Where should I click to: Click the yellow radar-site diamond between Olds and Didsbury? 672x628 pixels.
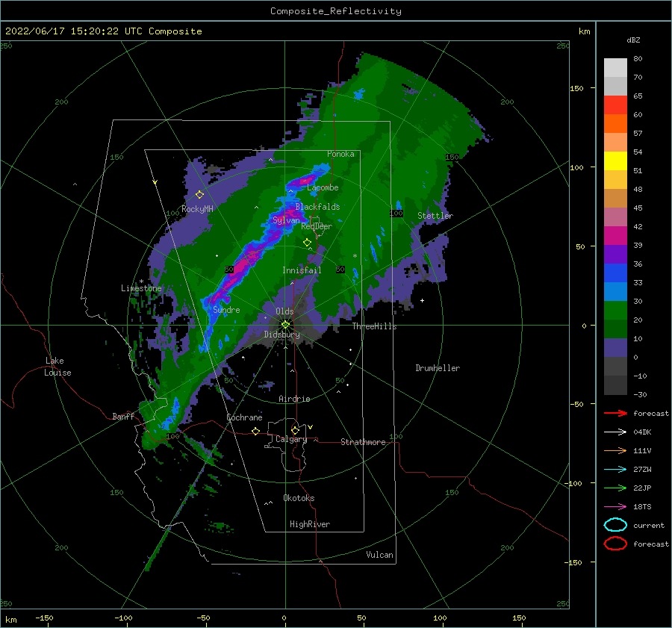[x=285, y=325]
